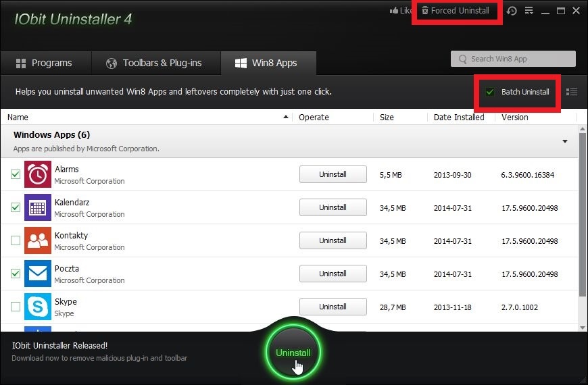
Task: Click the Like thumbs-up icon
Action: tap(394, 10)
